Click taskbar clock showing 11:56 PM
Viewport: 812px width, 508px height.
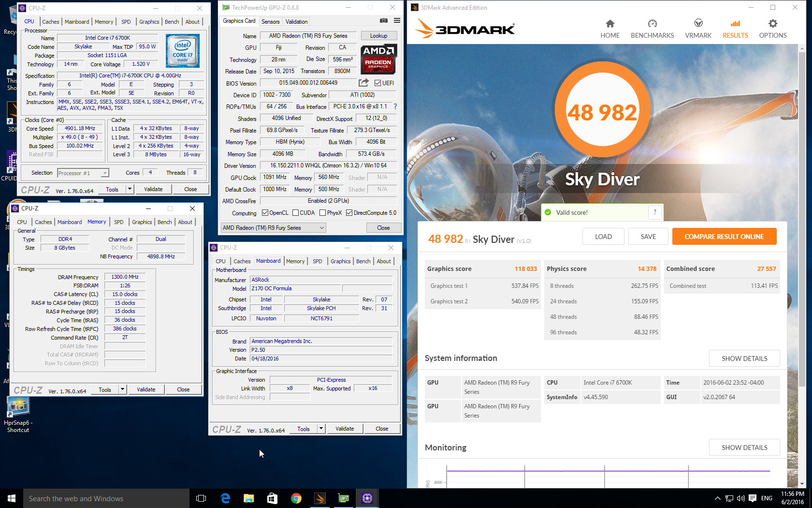coord(793,498)
